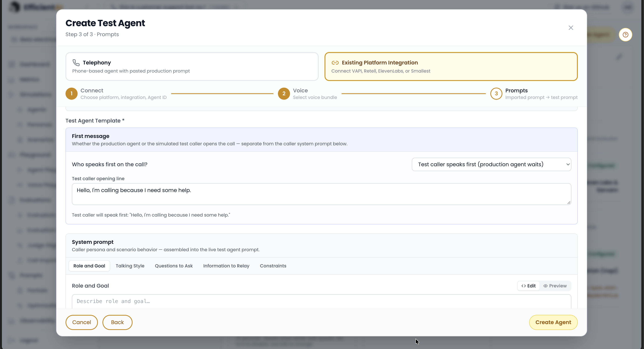This screenshot has width=644, height=349.
Task: Click the 'First message' heading
Action: click(x=91, y=136)
